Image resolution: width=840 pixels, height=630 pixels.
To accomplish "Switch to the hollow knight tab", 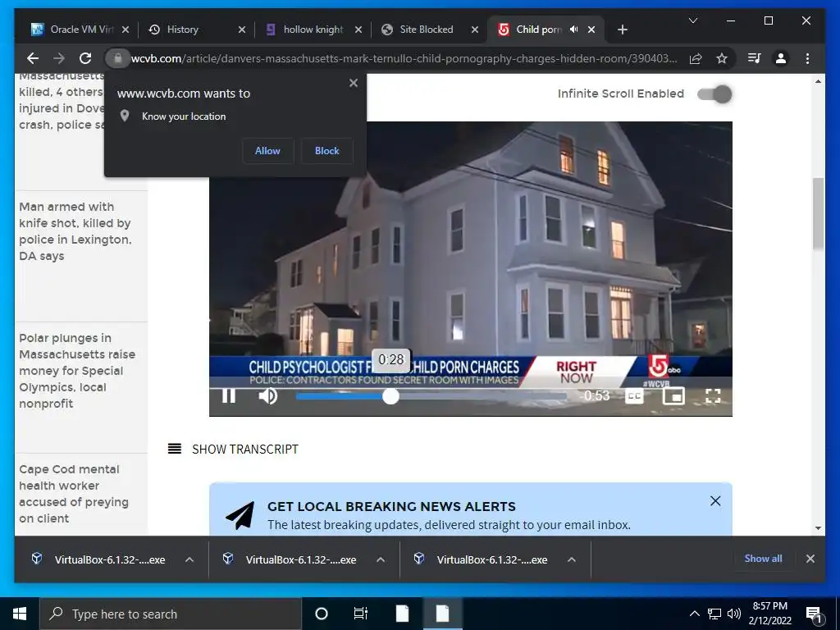I will tap(313, 30).
